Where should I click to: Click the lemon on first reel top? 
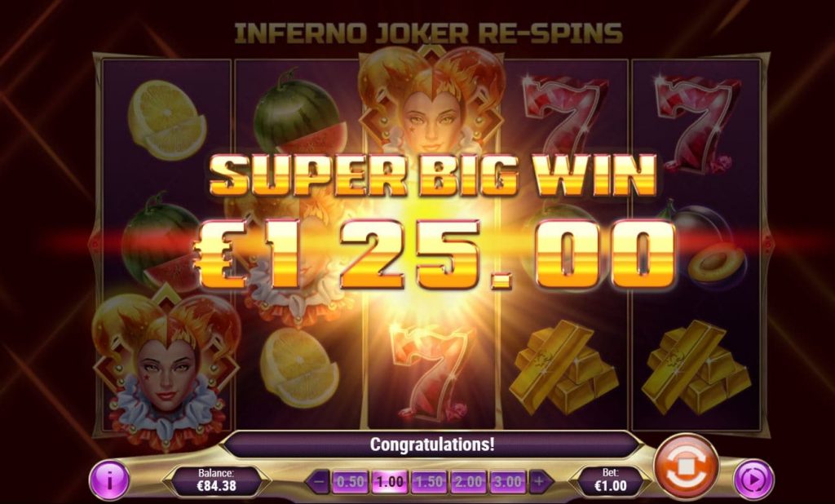166,119
